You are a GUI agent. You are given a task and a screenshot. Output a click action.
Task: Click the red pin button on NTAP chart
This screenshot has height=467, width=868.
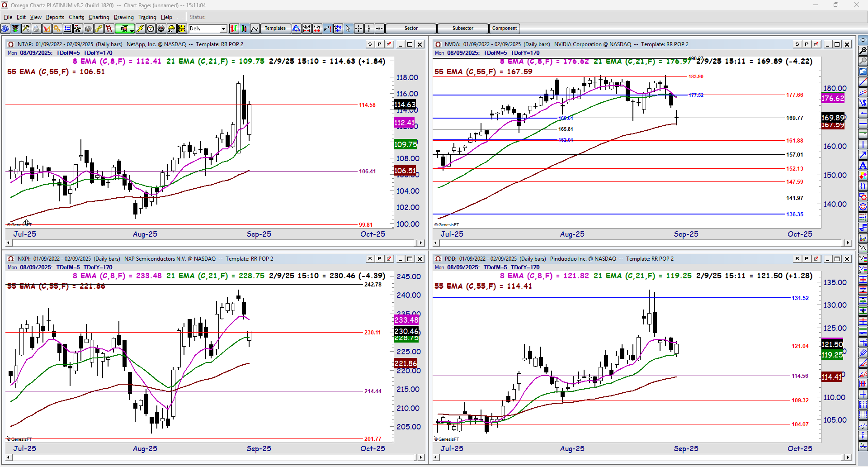coord(389,44)
